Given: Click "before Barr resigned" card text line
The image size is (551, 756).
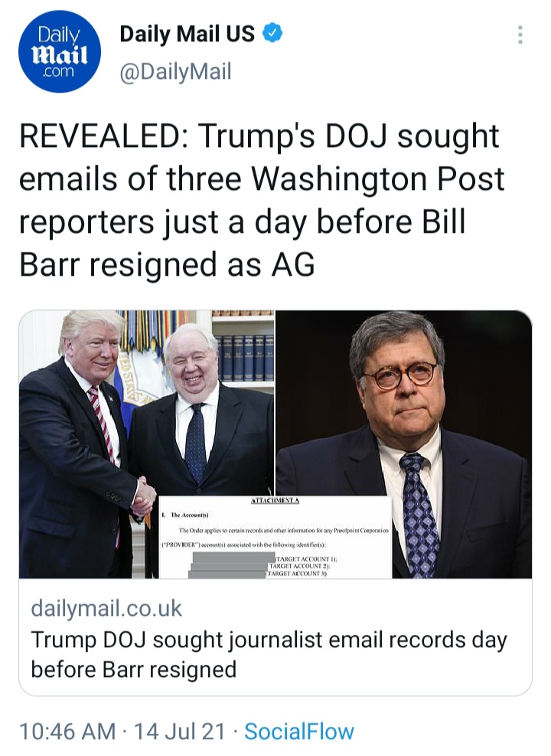Looking at the screenshot, I should tap(133, 669).
